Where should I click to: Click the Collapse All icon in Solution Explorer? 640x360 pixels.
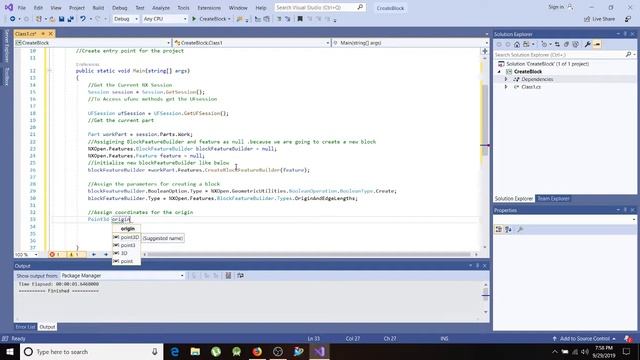coord(567,44)
